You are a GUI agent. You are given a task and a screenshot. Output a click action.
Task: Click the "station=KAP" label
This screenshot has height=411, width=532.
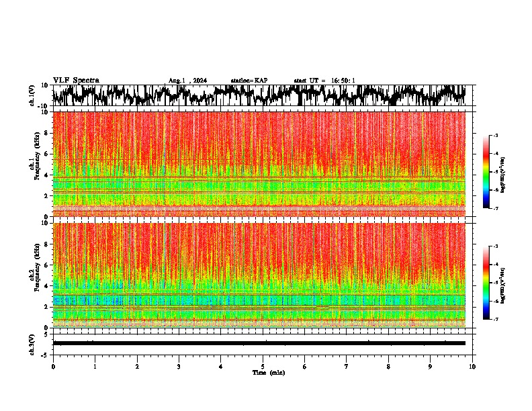pyautogui.click(x=249, y=81)
